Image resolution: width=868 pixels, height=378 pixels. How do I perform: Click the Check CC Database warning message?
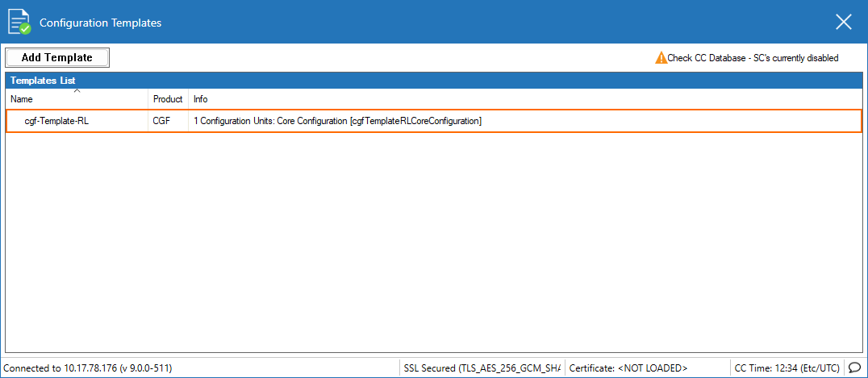[753, 57]
